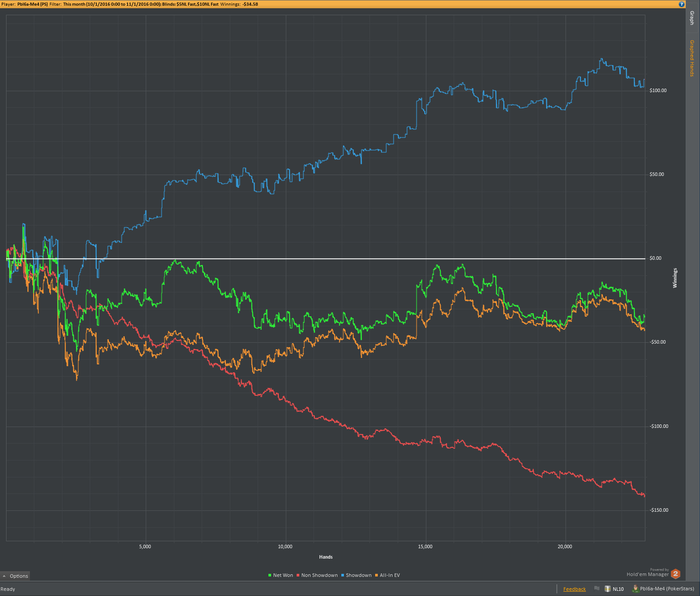Click the small flag icon beside Feedback

click(x=596, y=588)
